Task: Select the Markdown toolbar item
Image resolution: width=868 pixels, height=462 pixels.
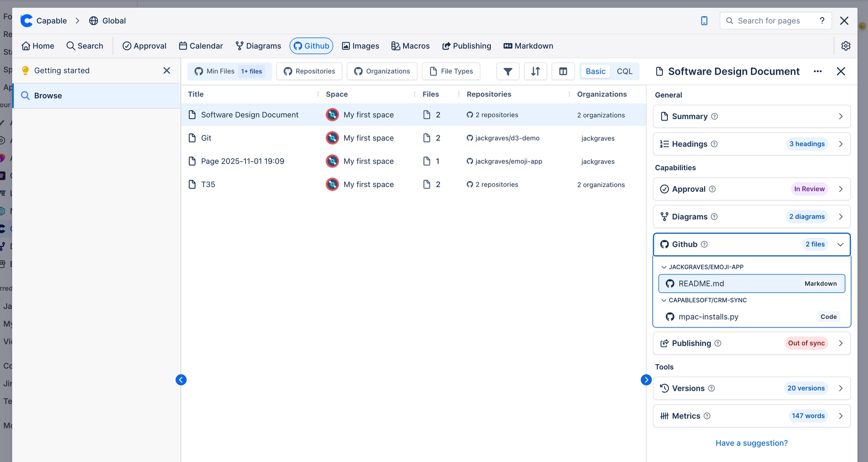Action: [x=528, y=46]
